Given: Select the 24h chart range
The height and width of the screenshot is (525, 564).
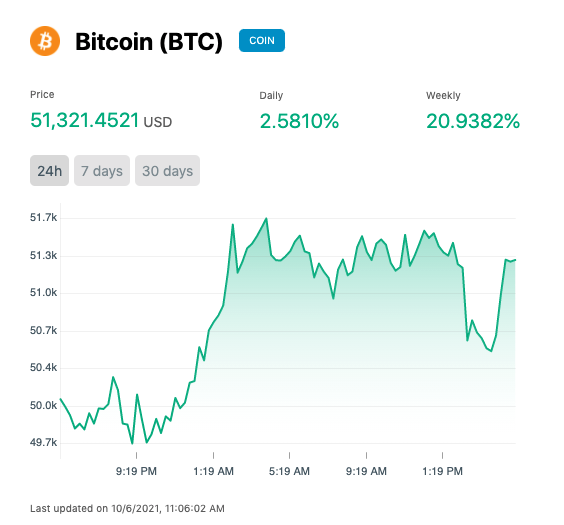Looking at the screenshot, I should point(50,170).
